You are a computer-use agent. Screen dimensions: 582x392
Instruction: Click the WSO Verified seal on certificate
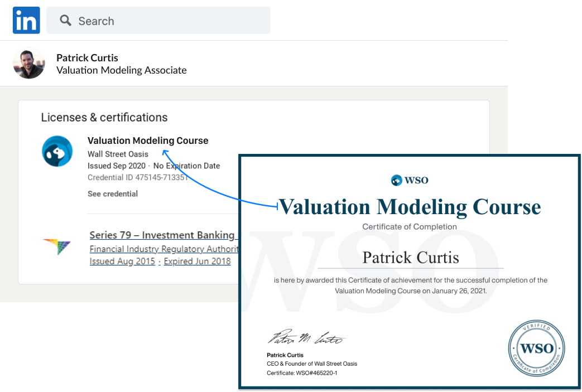[536, 349]
